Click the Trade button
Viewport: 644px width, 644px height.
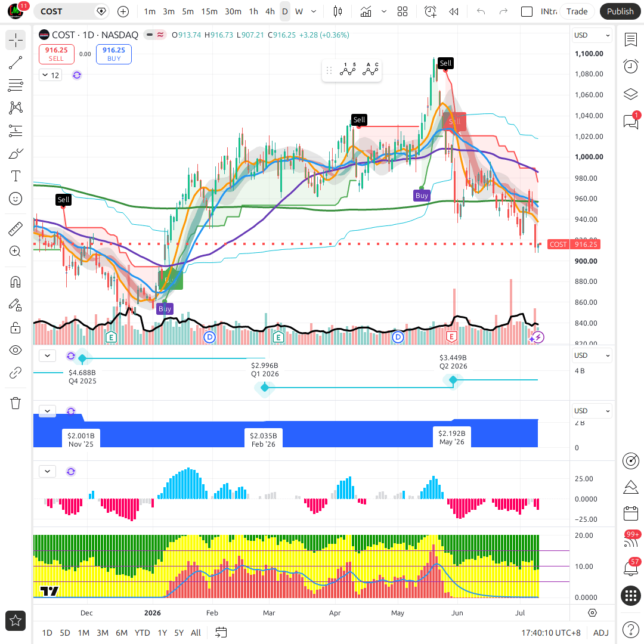click(x=577, y=11)
